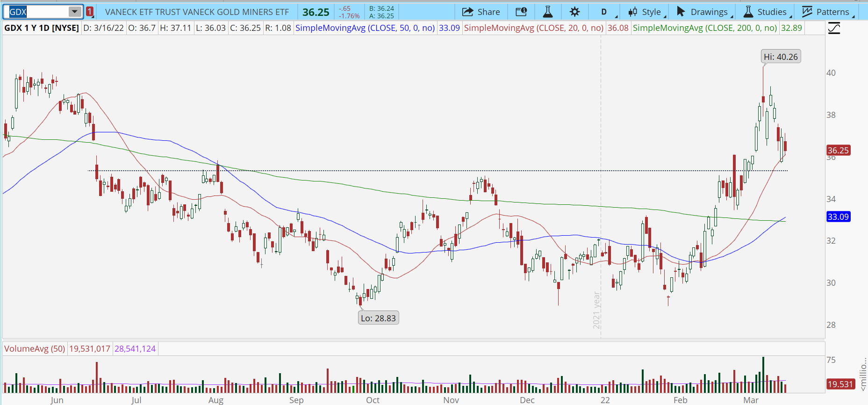Click the red 19.531 volume axis label
Image resolution: width=868 pixels, height=405 pixels.
[840, 384]
